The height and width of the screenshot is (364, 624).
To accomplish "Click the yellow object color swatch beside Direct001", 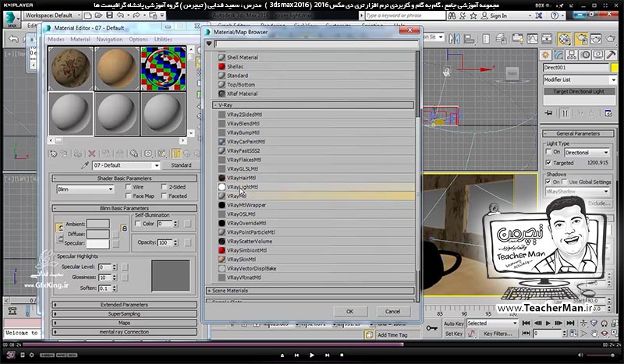I will coord(614,68).
